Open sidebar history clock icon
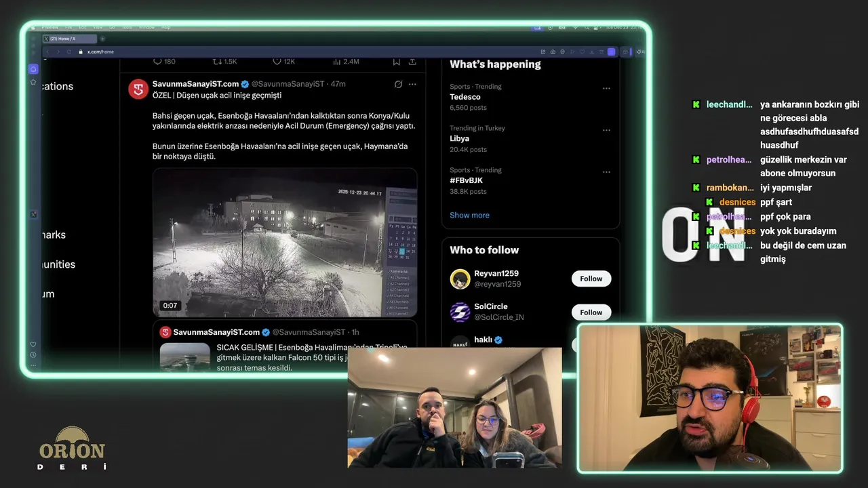Image resolution: width=868 pixels, height=488 pixels. tap(33, 355)
